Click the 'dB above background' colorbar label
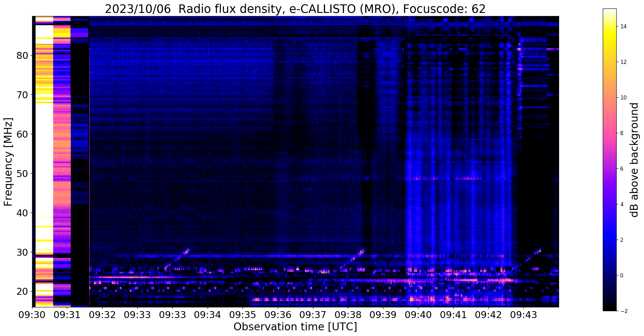This screenshot has width=644, height=336. (635, 160)
